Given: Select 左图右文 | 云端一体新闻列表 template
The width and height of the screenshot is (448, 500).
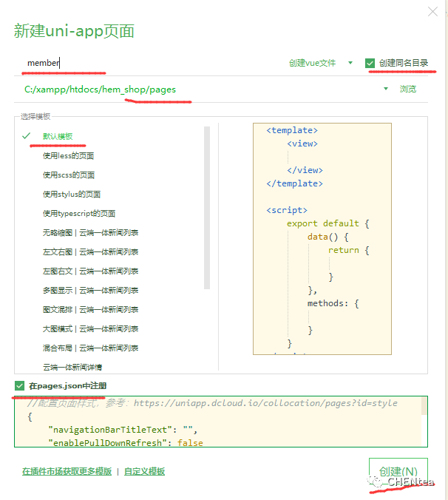Looking at the screenshot, I should pyautogui.click(x=90, y=271).
